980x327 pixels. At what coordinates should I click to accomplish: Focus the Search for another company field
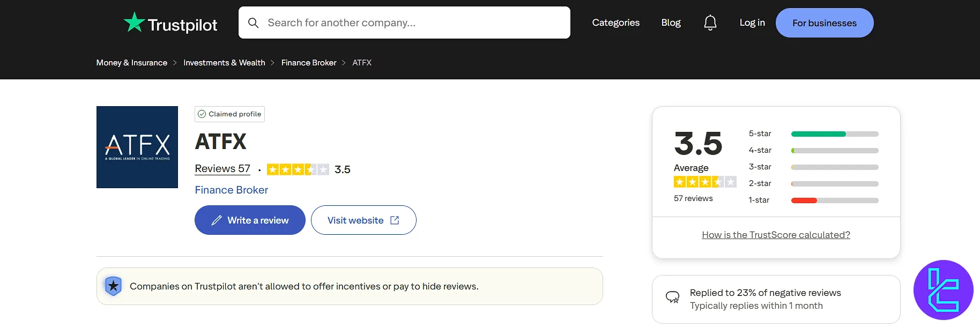(x=404, y=23)
